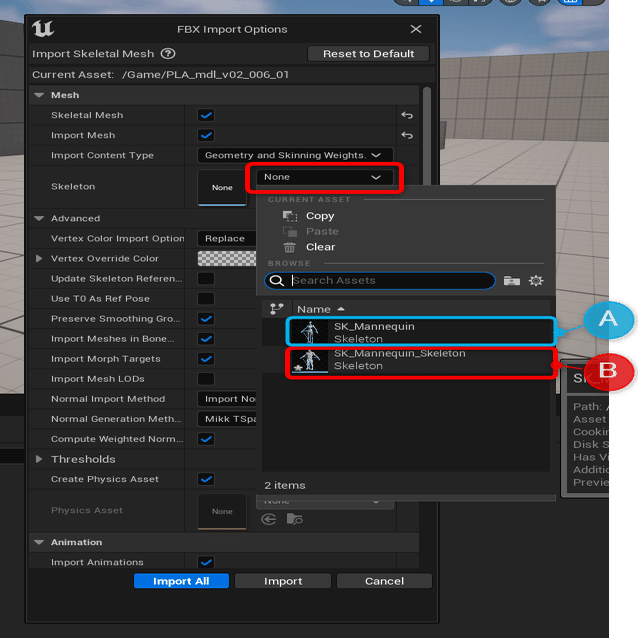Click the trash Clear icon

(x=290, y=247)
